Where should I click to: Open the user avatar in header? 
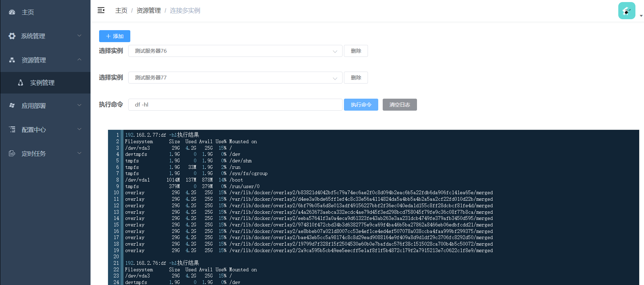[x=627, y=11]
